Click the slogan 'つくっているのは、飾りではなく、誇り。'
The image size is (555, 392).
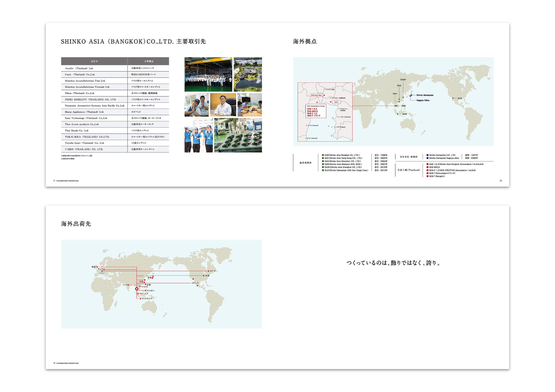click(x=393, y=263)
